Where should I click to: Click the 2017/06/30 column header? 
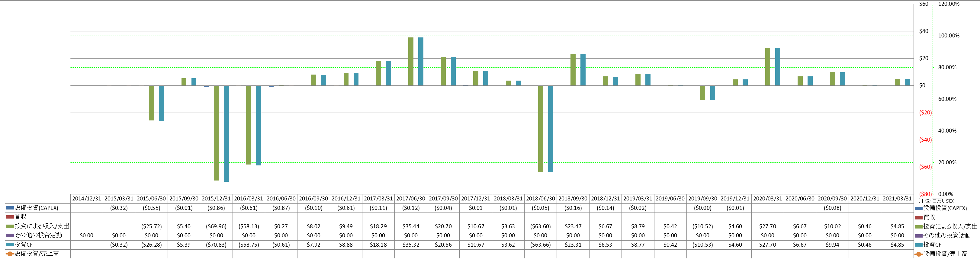411,199
